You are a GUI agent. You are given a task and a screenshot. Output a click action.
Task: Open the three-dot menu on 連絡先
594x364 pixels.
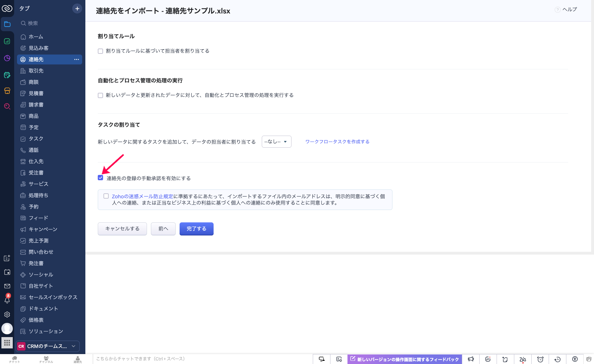tap(77, 59)
